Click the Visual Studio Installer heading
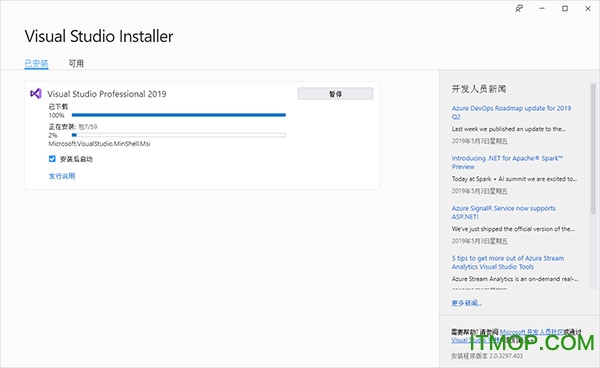Viewport: 600px width, 368px height. 99,36
